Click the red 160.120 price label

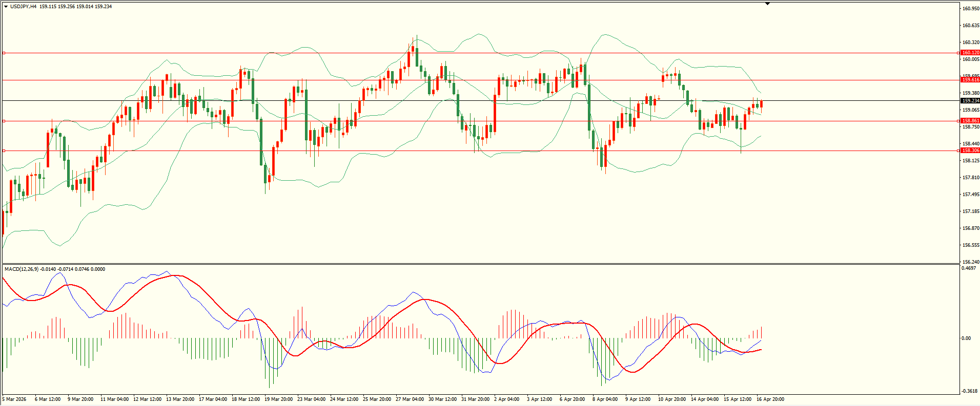(x=970, y=53)
